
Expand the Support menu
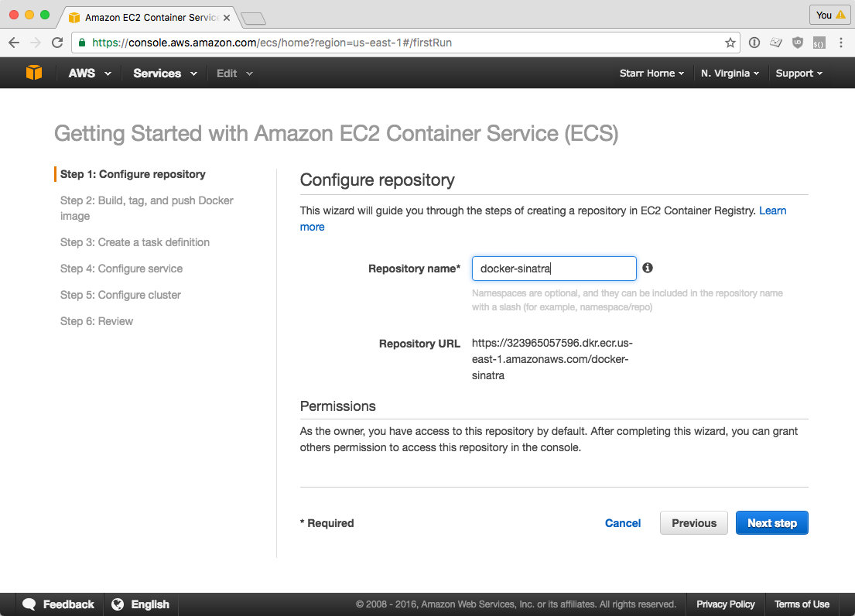click(x=798, y=73)
